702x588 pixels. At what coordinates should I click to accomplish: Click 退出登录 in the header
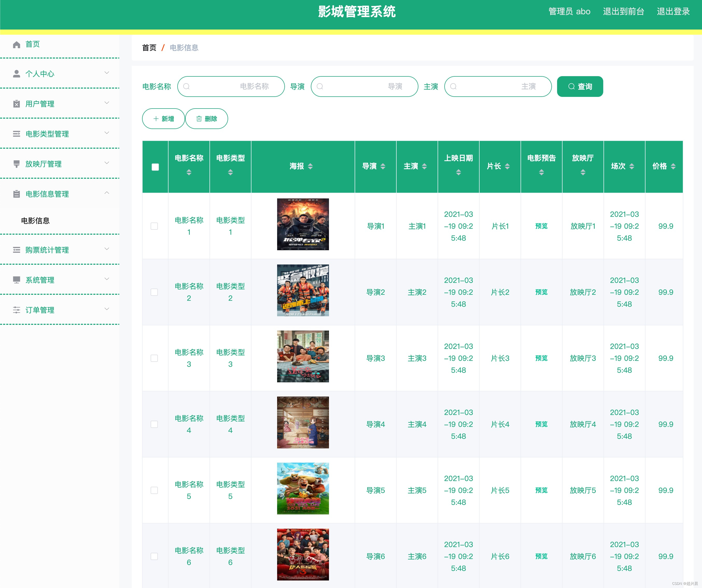[x=673, y=11]
